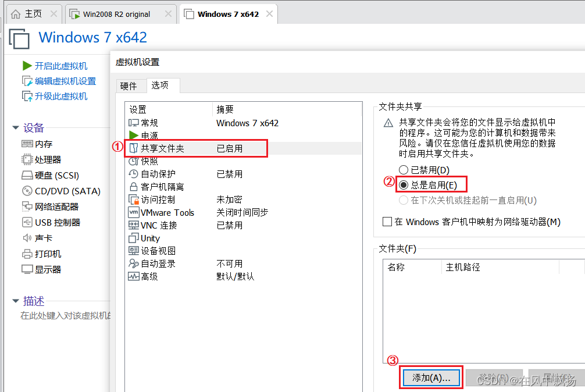This screenshot has width=585, height=392.
Task: Click 默认/默认 summary for 高级
Action: click(235, 276)
